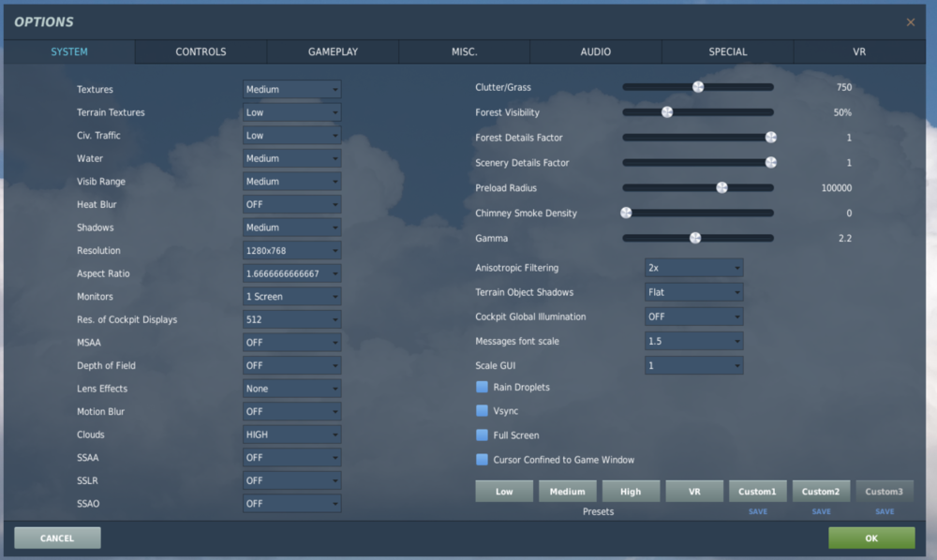Open the Depth of Field dropdown

(291, 365)
